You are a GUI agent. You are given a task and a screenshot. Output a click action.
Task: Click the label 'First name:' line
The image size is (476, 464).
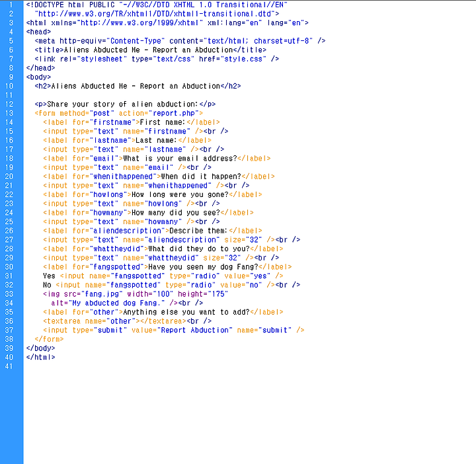point(132,122)
